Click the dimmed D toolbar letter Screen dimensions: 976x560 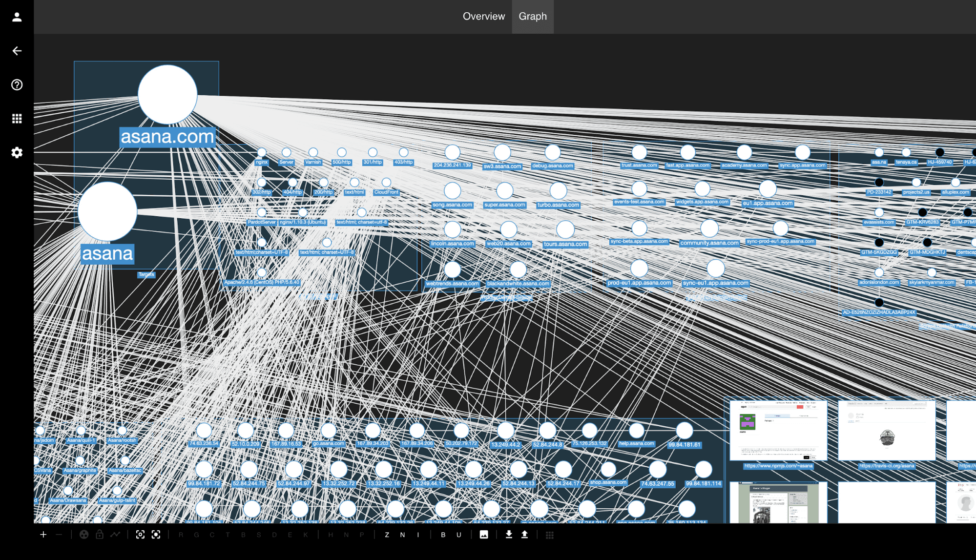tap(275, 535)
